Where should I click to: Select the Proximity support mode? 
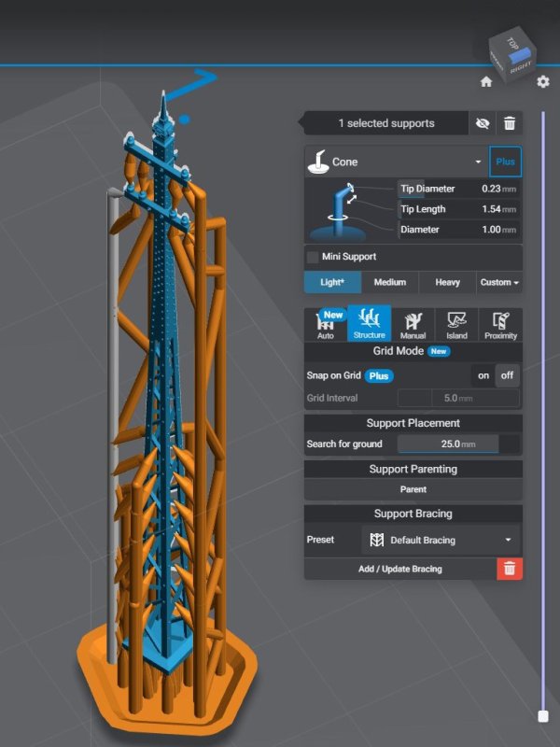pyautogui.click(x=501, y=324)
